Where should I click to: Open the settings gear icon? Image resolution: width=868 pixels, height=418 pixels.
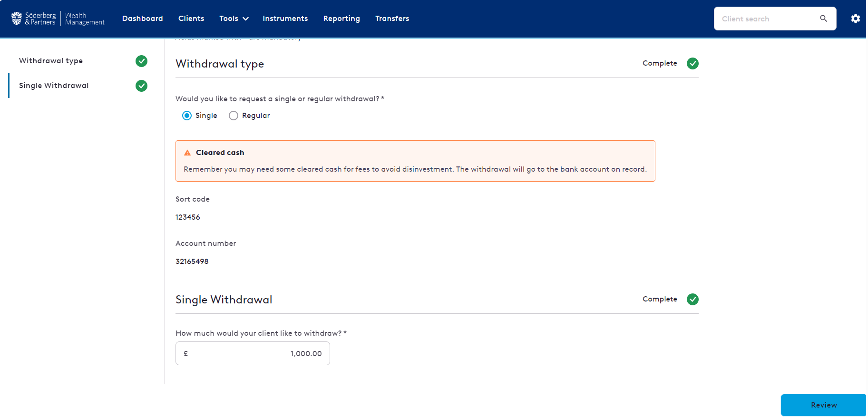855,19
